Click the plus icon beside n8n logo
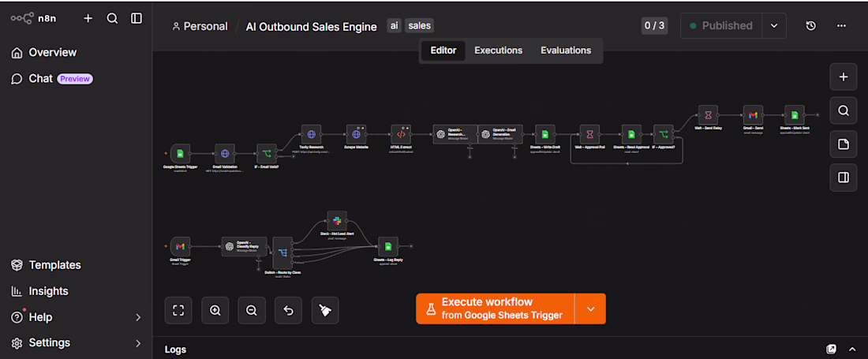Image resolution: width=868 pixels, height=359 pixels. pos(88,18)
